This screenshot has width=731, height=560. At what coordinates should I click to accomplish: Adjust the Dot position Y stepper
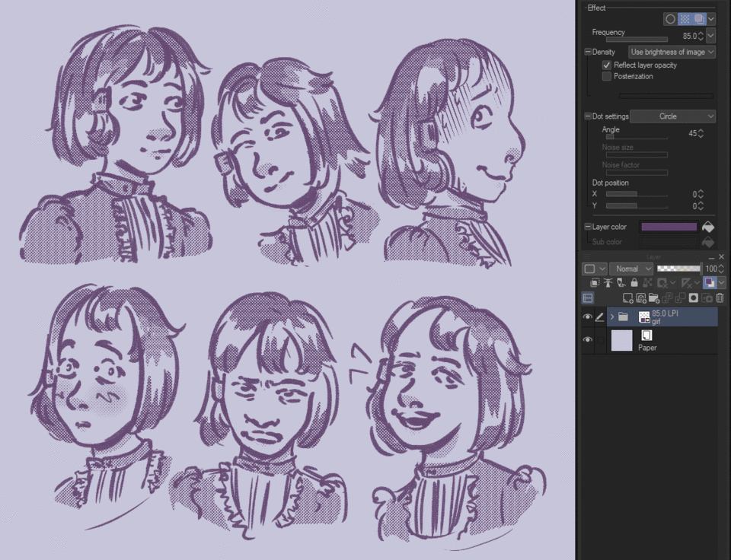click(x=701, y=206)
